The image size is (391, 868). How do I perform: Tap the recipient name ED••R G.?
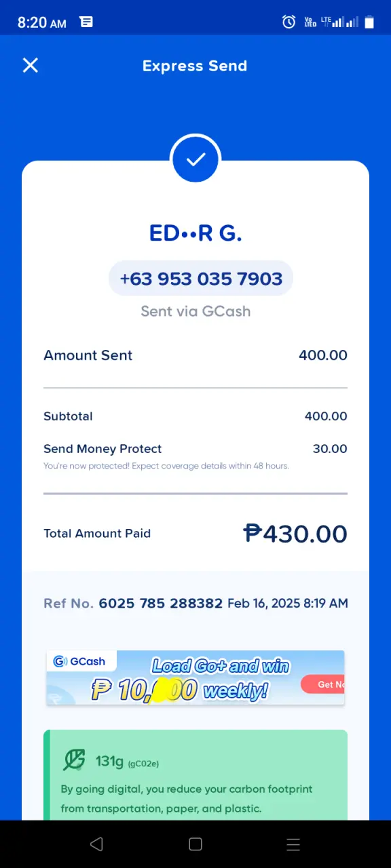(195, 233)
